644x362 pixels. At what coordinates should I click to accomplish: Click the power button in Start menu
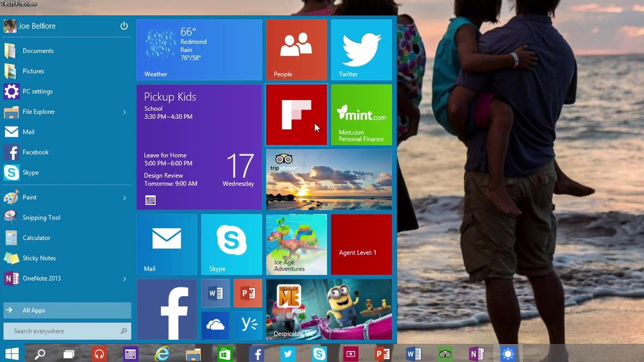point(124,26)
